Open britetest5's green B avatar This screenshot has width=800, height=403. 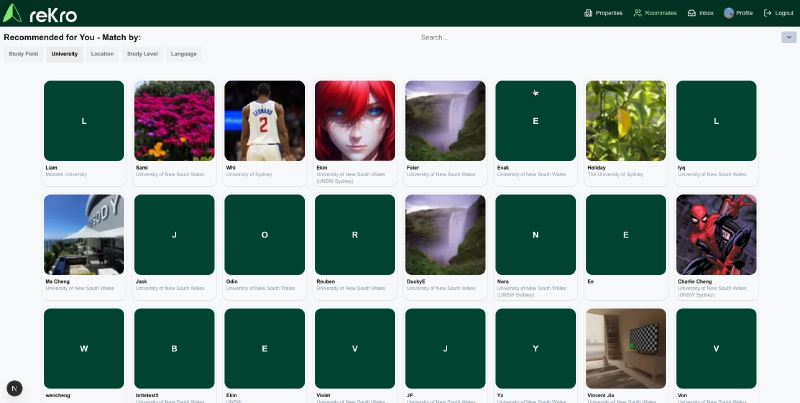[174, 348]
